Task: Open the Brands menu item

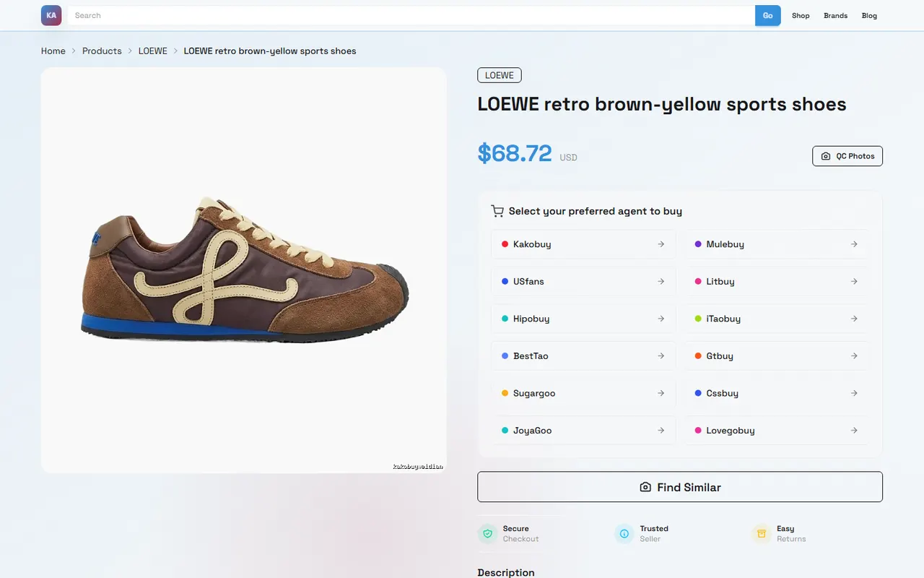Action: coord(836,15)
